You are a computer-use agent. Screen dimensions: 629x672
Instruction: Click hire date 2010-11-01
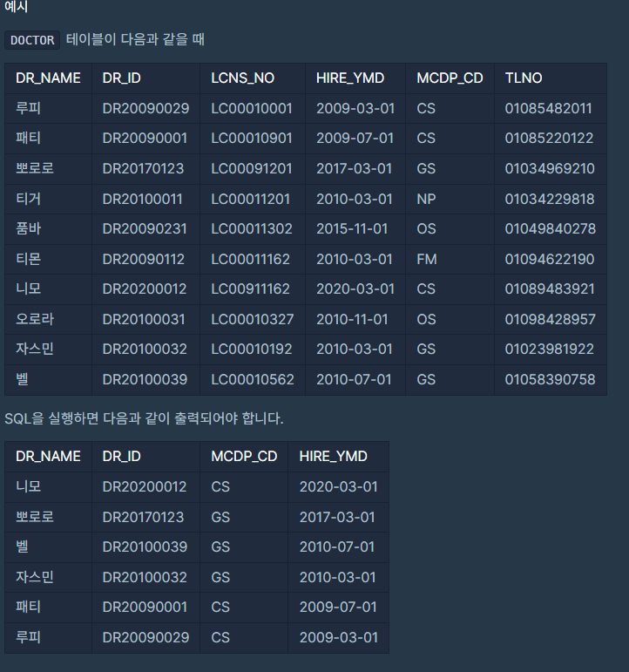coord(352,319)
